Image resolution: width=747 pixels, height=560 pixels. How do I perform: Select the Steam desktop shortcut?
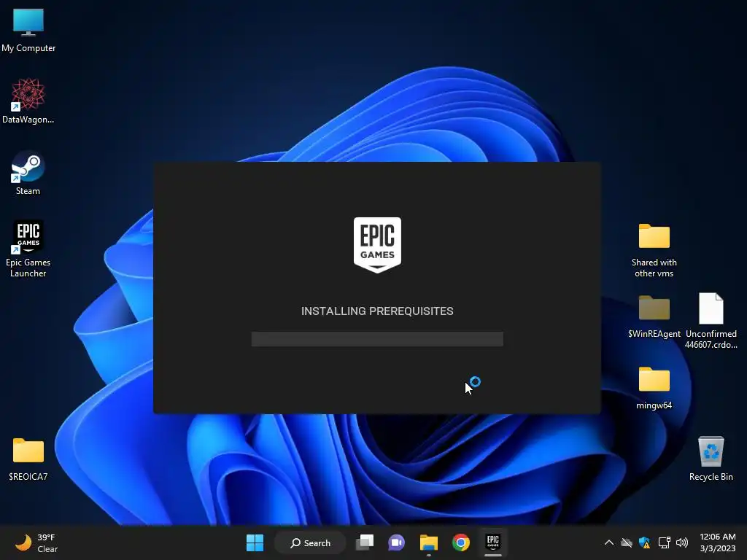[x=28, y=173]
